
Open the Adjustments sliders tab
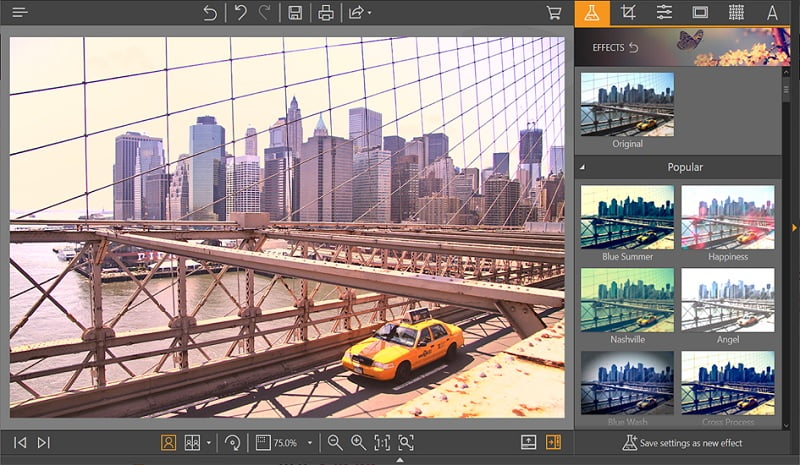pyautogui.click(x=664, y=13)
